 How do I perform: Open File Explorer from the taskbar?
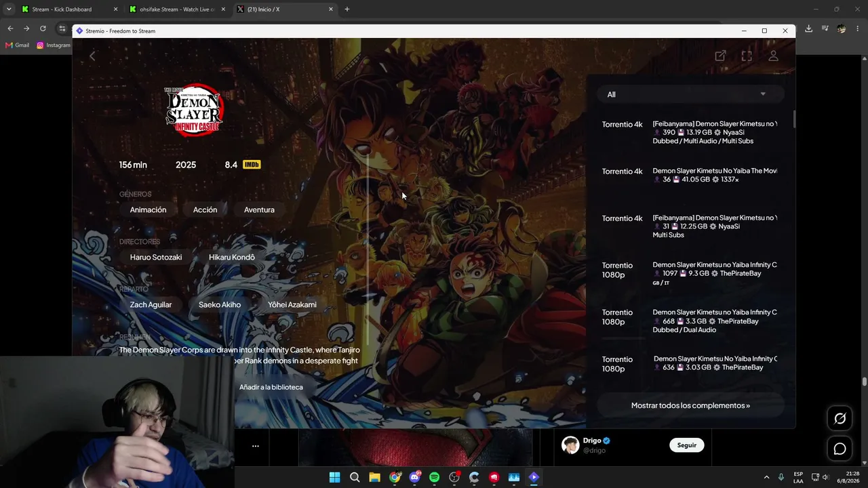pos(374,477)
